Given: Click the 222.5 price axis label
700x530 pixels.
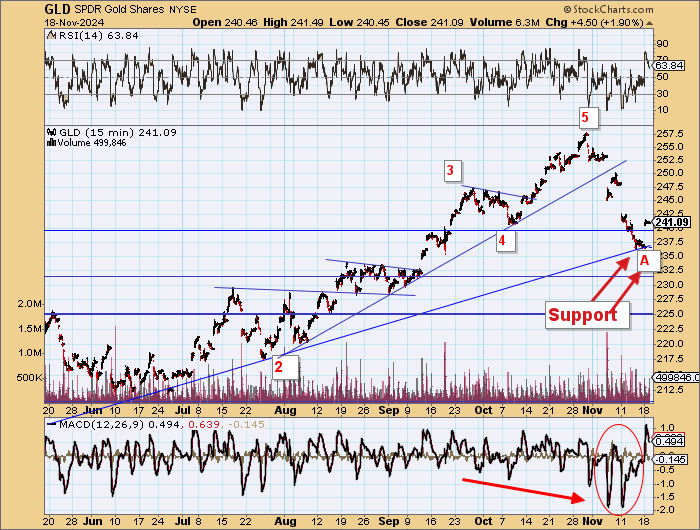Looking at the screenshot, I should pyautogui.click(x=671, y=329).
